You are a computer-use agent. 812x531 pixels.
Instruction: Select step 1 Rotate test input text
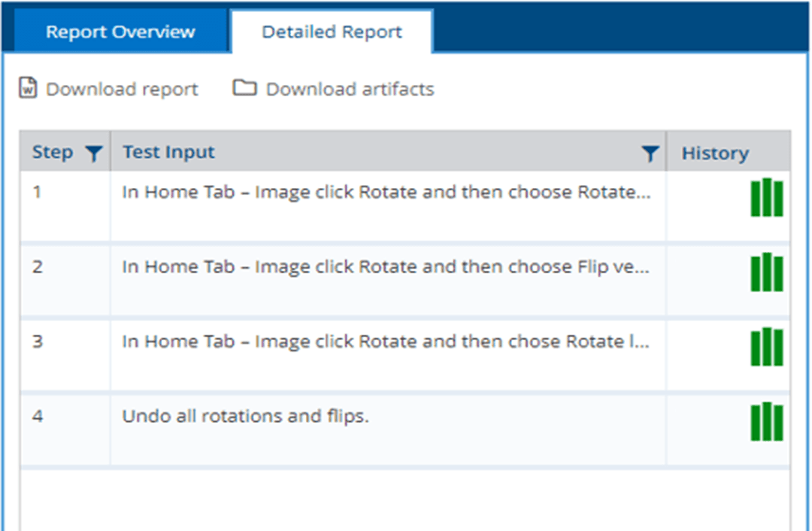[386, 193]
